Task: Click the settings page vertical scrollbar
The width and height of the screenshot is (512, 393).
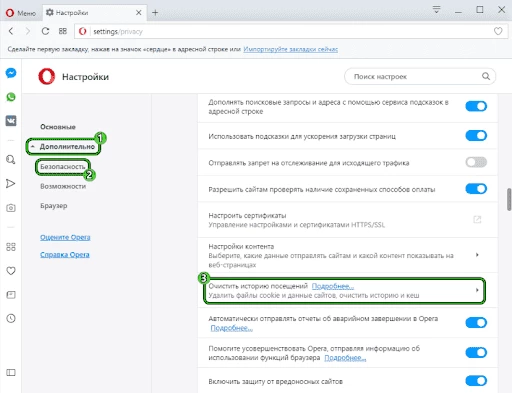Action: pos(509,199)
